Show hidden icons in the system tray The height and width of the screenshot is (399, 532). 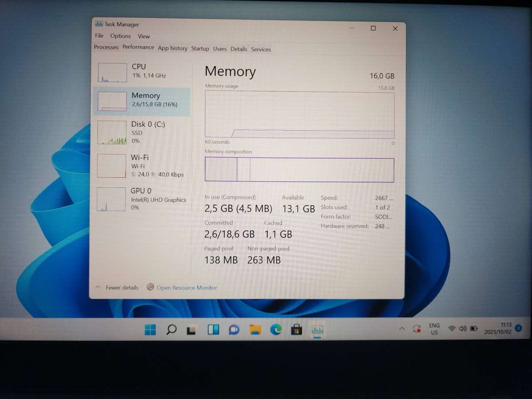[x=402, y=329]
